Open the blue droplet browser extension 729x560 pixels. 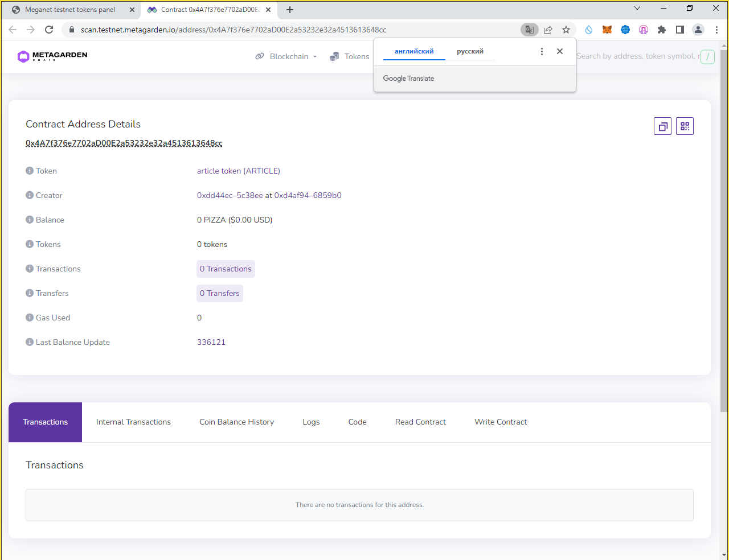pyautogui.click(x=589, y=30)
